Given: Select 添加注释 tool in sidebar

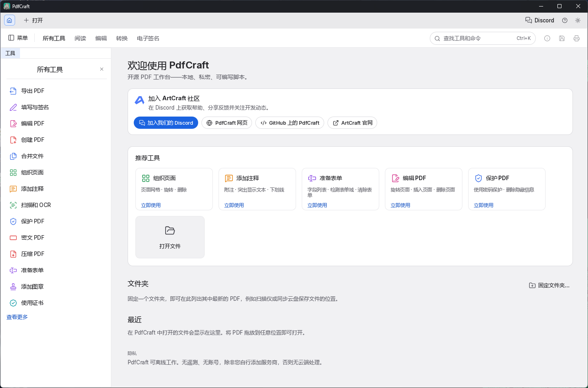Looking at the screenshot, I should coord(56,189).
